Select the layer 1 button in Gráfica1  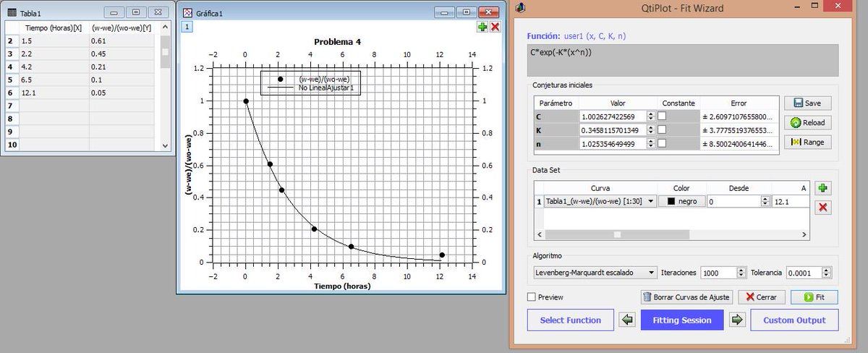pyautogui.click(x=186, y=27)
